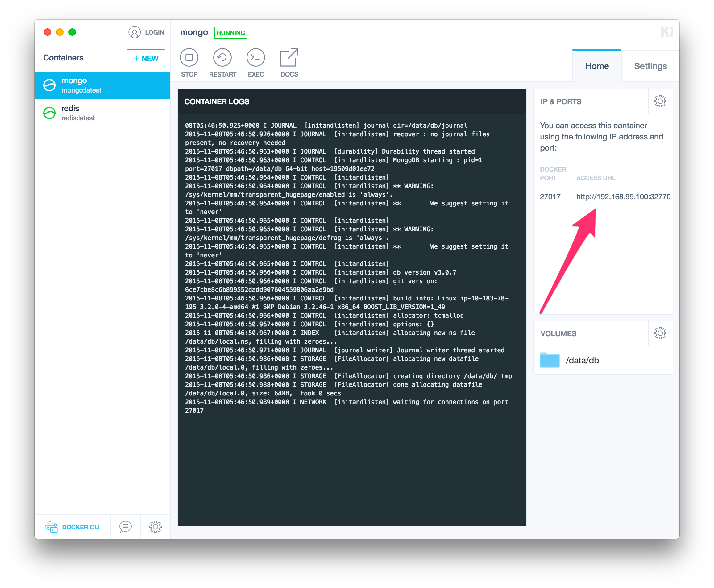
Task: Click log line 'Durability thread started'
Action: (x=330, y=151)
